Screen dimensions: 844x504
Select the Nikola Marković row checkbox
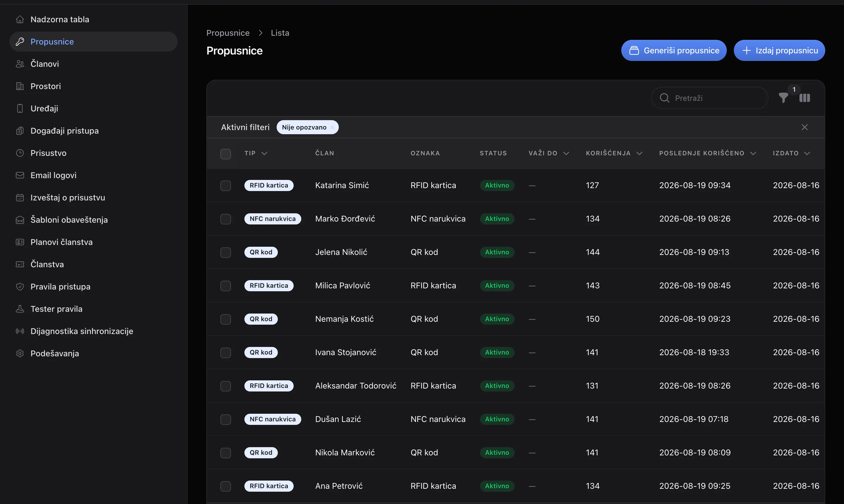(x=226, y=453)
